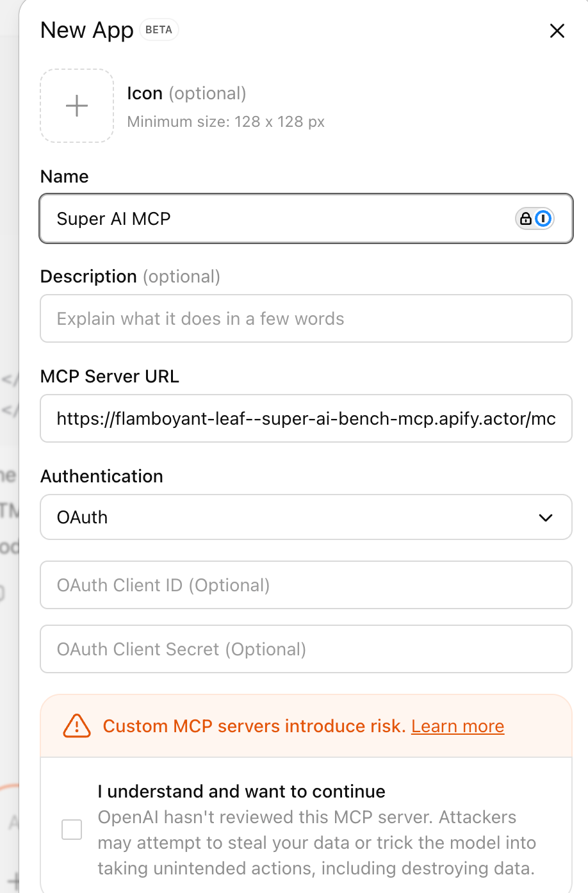Screen dimensions: 588x893
Task: Click the 'Icon (optional)' label
Action: (x=186, y=94)
